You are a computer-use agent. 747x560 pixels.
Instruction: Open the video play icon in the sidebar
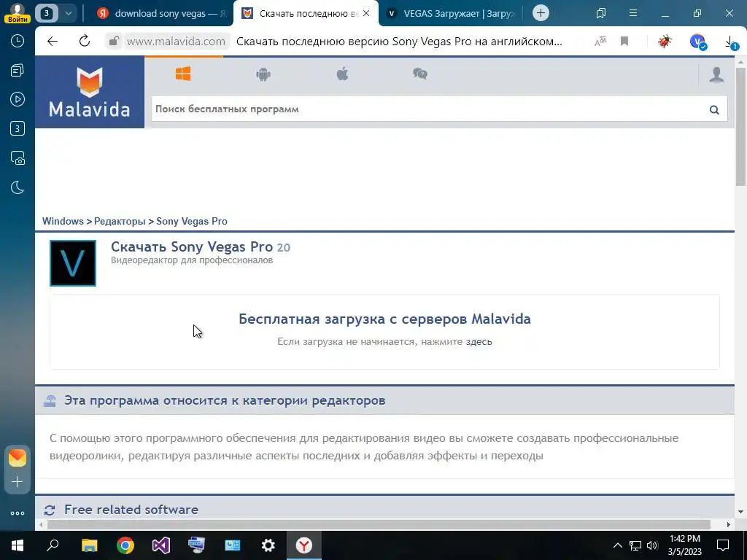[18, 99]
